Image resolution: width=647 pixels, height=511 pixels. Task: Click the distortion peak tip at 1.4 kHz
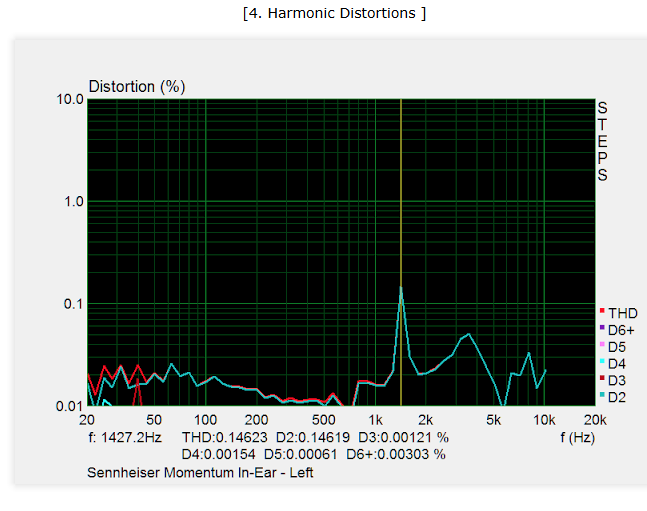401,287
